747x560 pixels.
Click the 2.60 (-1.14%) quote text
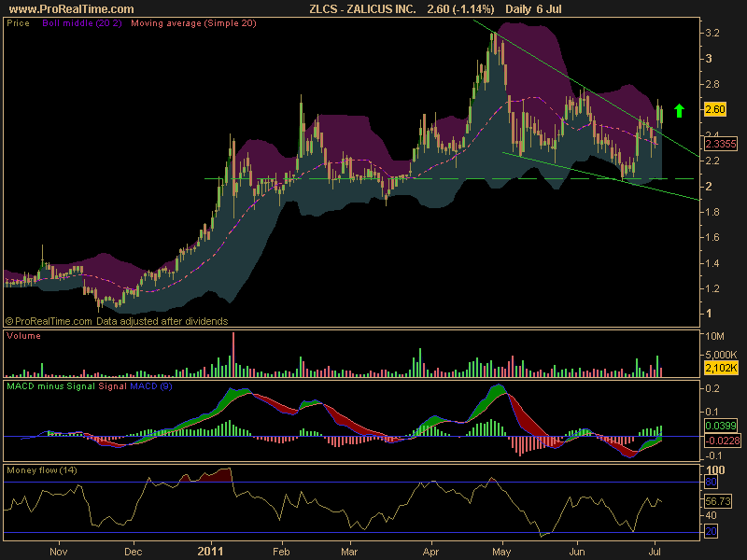460,9
